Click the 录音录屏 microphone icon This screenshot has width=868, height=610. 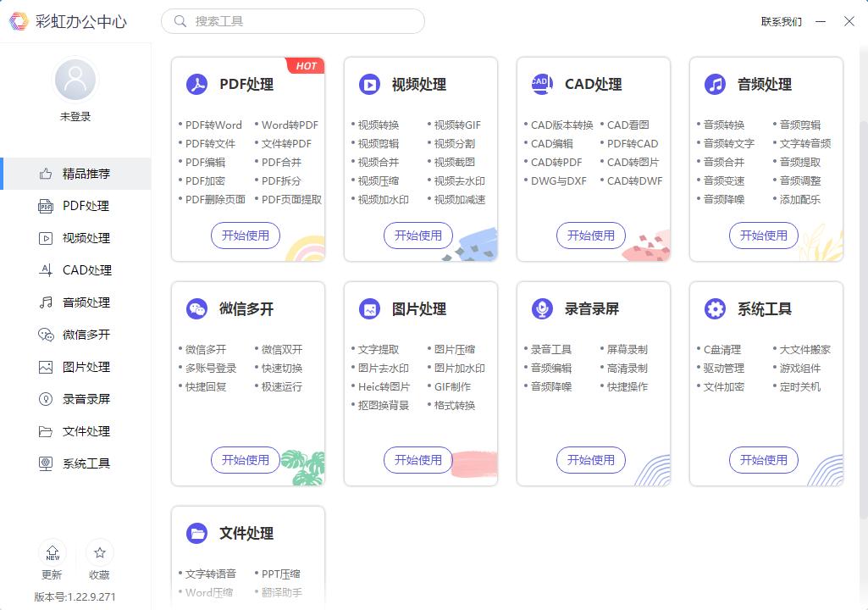click(x=542, y=308)
